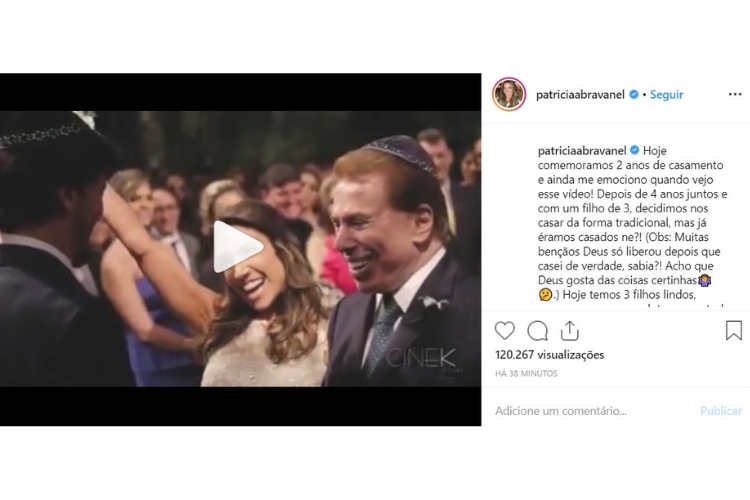750x500 pixels.
Task: Click the thinking emoji in the caption
Action: click(544, 296)
